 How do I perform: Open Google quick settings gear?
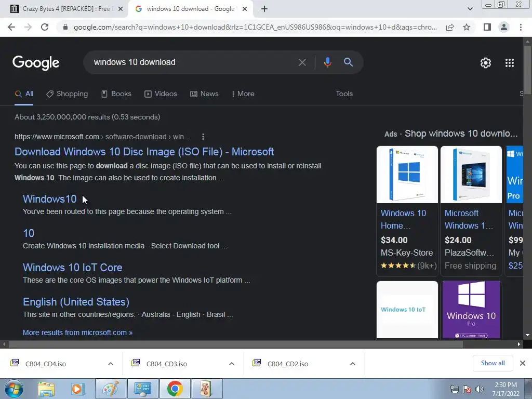point(486,63)
